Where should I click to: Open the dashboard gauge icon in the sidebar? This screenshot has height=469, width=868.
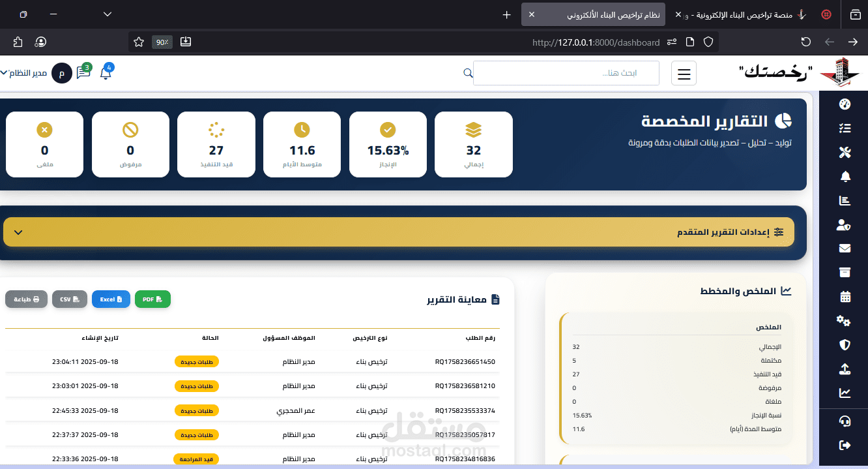(845, 104)
